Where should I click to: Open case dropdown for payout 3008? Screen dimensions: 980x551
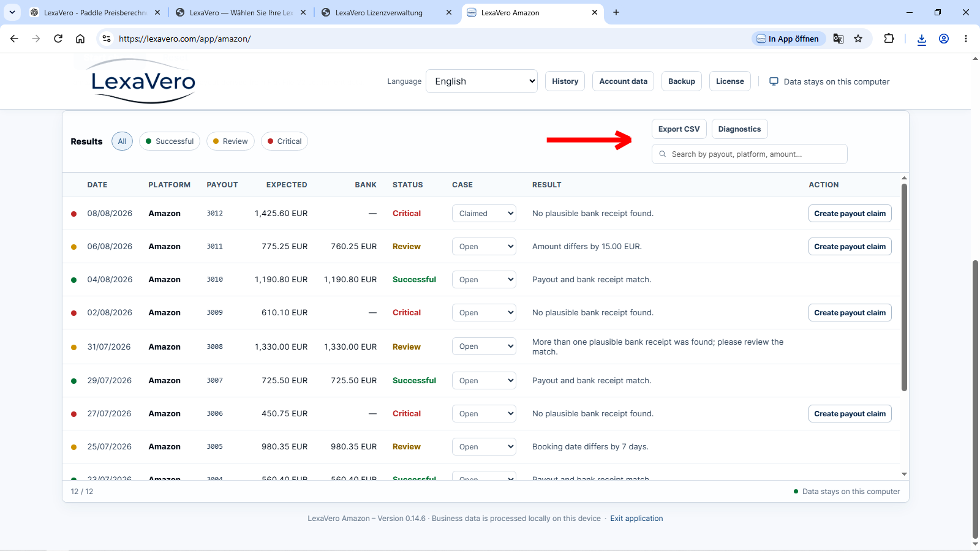pos(484,347)
